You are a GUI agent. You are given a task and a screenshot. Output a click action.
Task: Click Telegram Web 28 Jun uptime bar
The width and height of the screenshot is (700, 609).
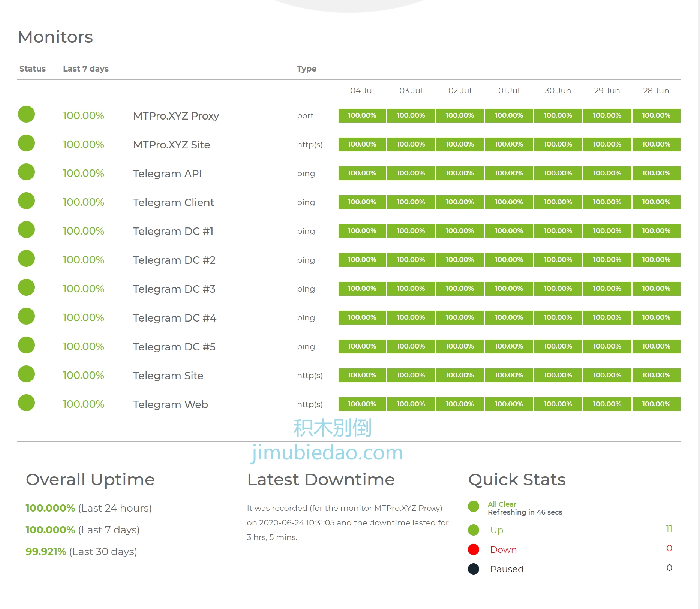[x=656, y=404]
